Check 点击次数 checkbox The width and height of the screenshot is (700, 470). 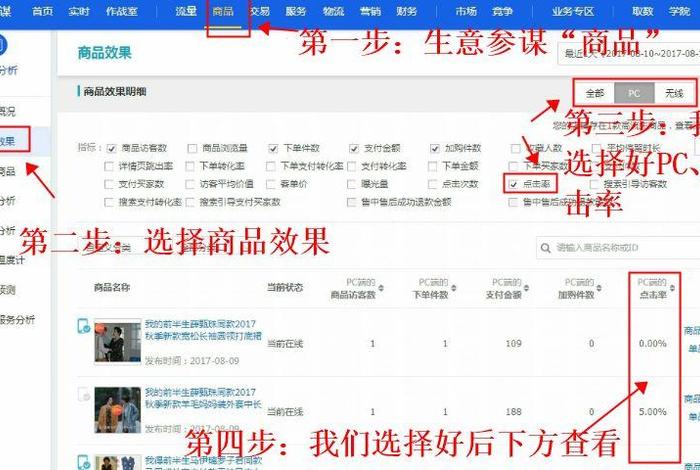click(432, 184)
